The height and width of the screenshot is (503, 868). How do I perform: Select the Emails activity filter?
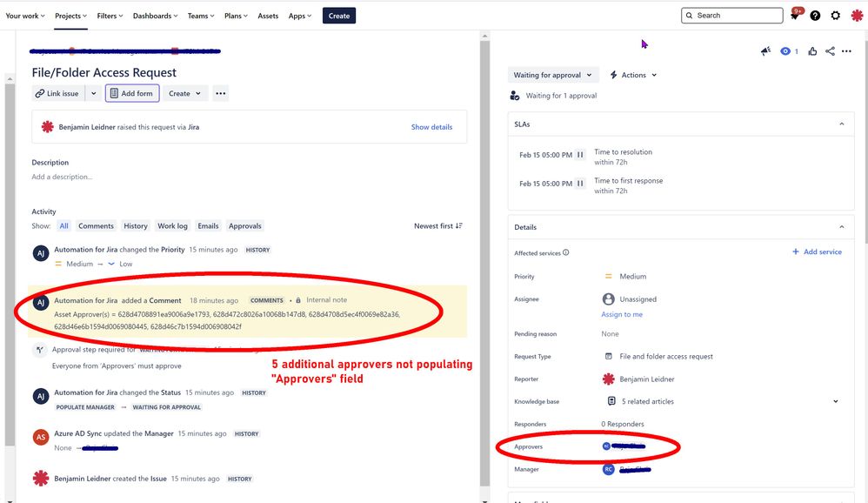click(208, 226)
